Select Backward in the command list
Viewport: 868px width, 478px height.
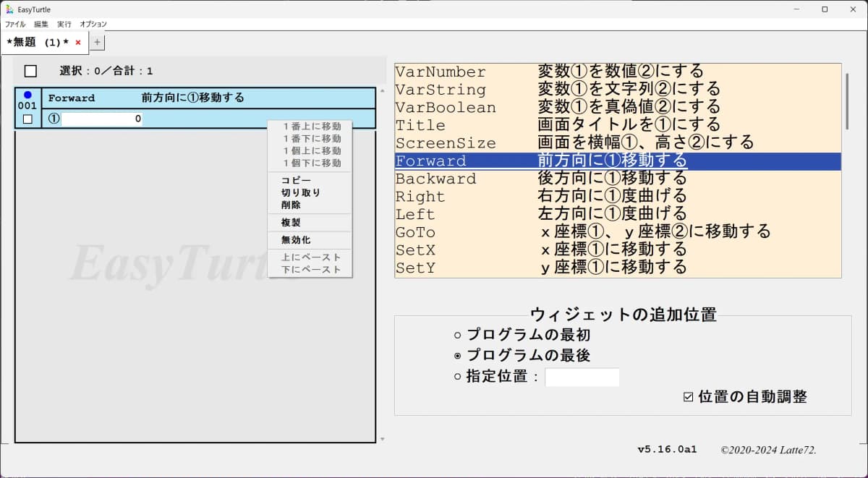click(x=618, y=179)
